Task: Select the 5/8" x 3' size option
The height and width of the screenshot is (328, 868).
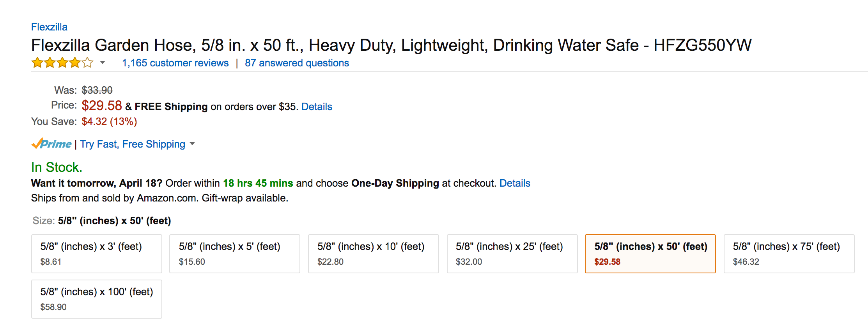Action: point(96,254)
